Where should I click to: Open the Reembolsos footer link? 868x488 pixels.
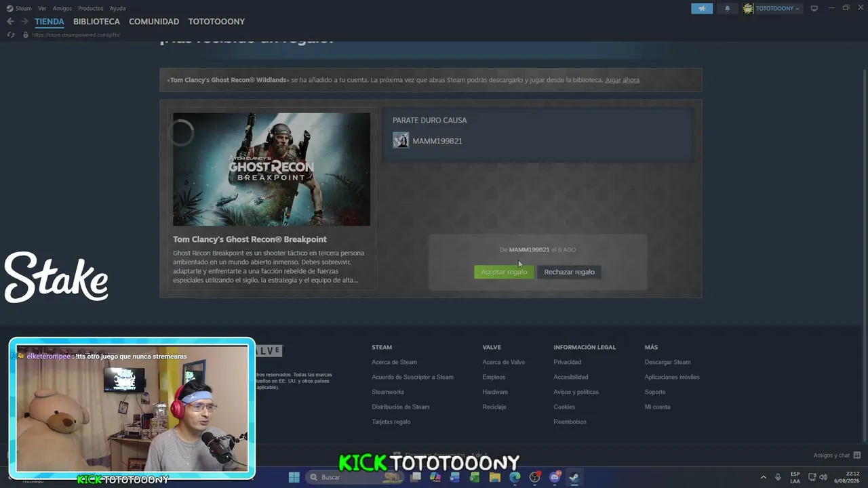(570, 422)
